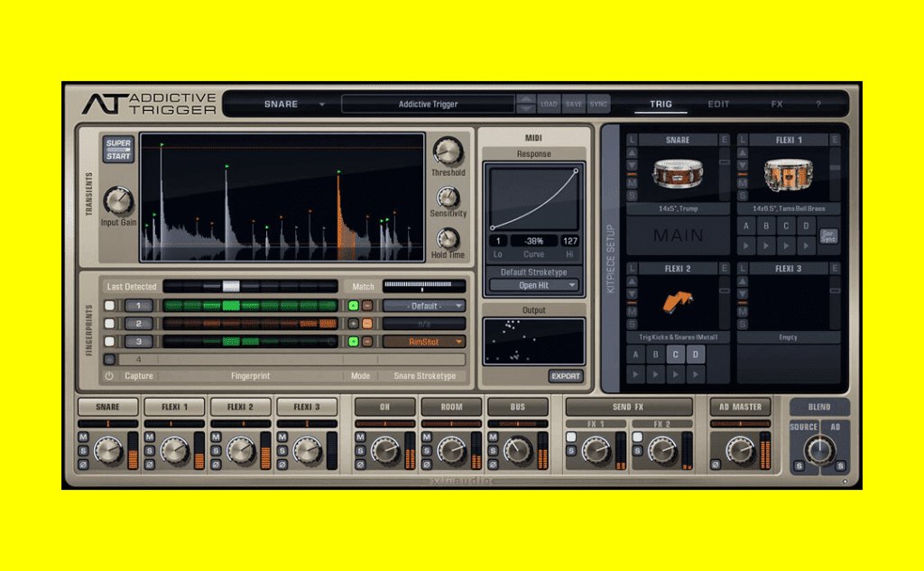The image size is (924, 571).
Task: Enable the FX 2 send toggle
Action: click(638, 437)
